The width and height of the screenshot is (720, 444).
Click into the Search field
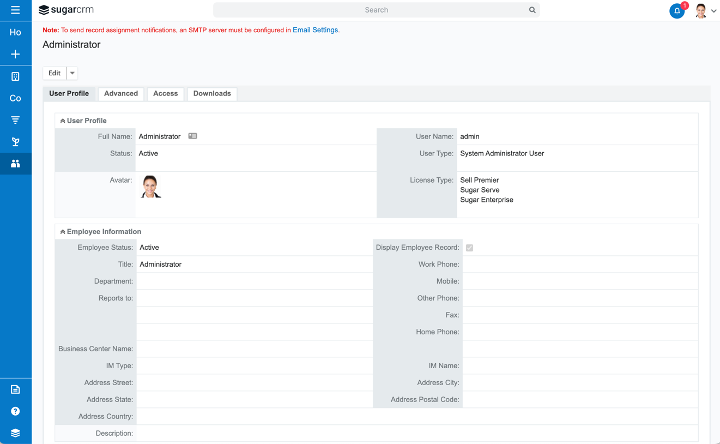coord(376,10)
